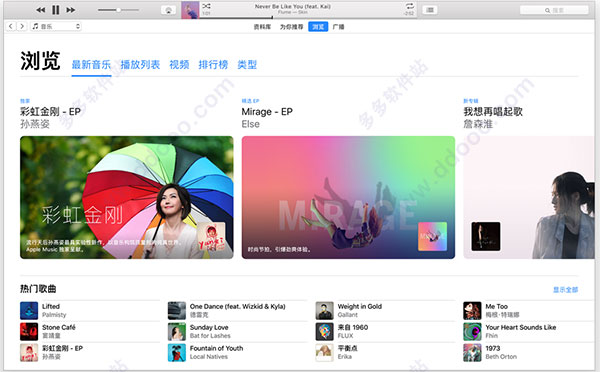Open the AirPlay output button
The height and width of the screenshot is (372, 600).
tap(168, 10)
